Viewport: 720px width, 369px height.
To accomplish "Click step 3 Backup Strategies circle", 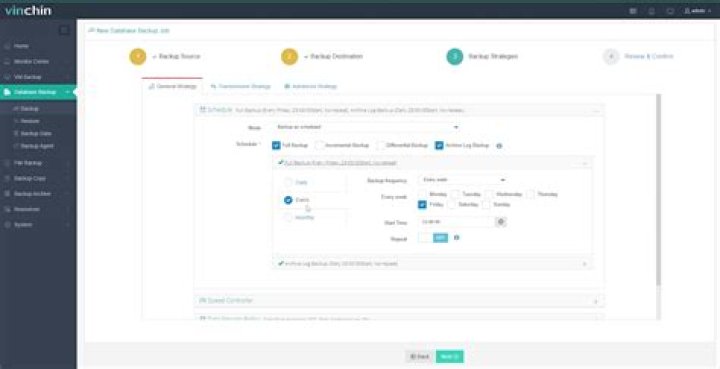I will pos(455,56).
